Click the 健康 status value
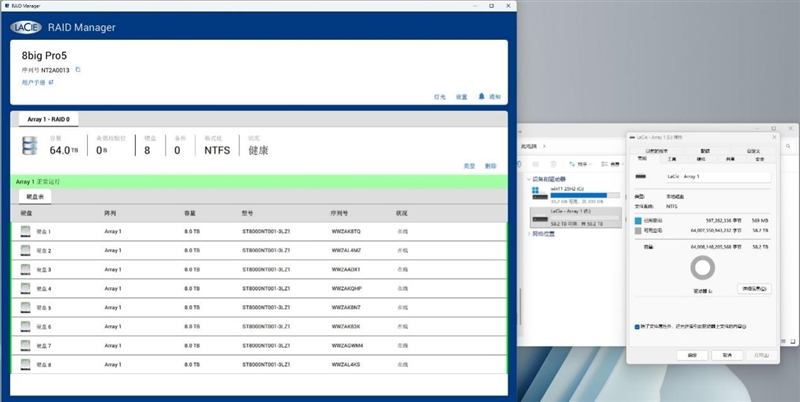Screen dimensions: 800x402 click(x=258, y=150)
